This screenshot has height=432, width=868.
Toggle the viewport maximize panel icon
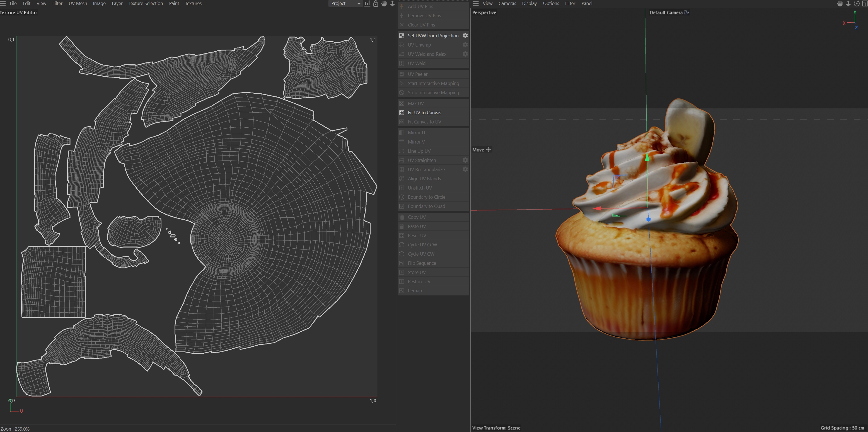864,4
